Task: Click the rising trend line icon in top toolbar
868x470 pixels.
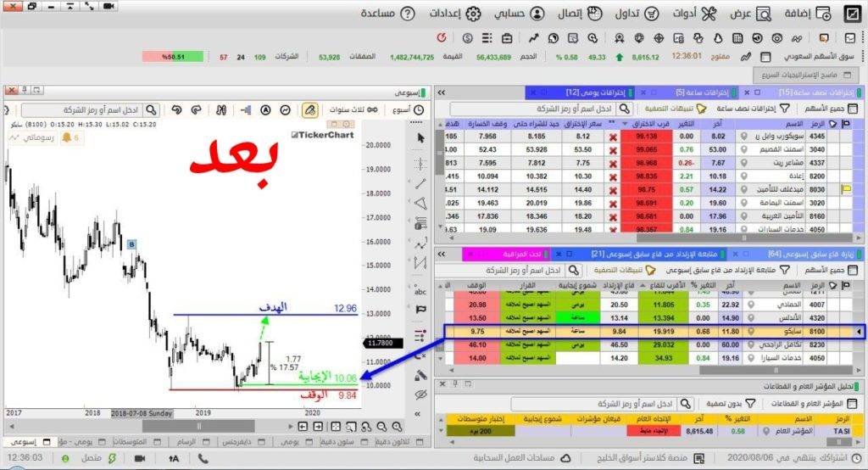Action: 533,37
